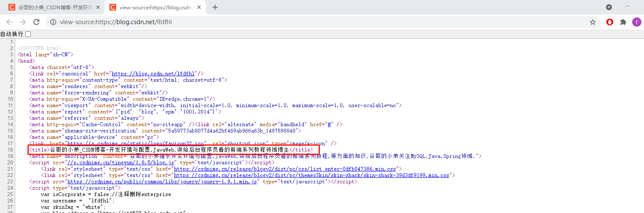Reload the view-source page
This screenshot has width=644, height=213.
point(36,22)
